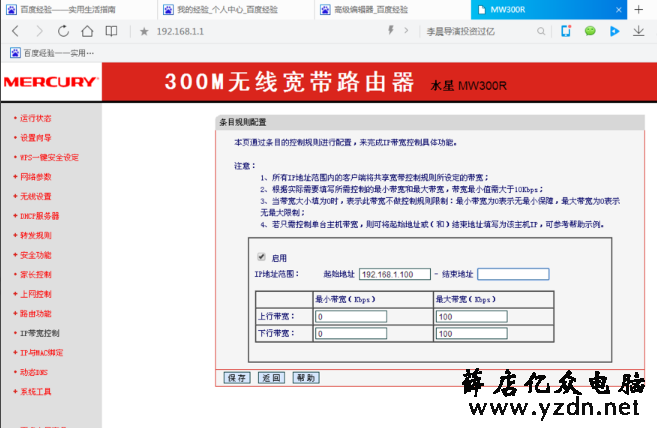The width and height of the screenshot is (657, 428).
Task: Open the green WeChat chat icon
Action: [x=590, y=31]
